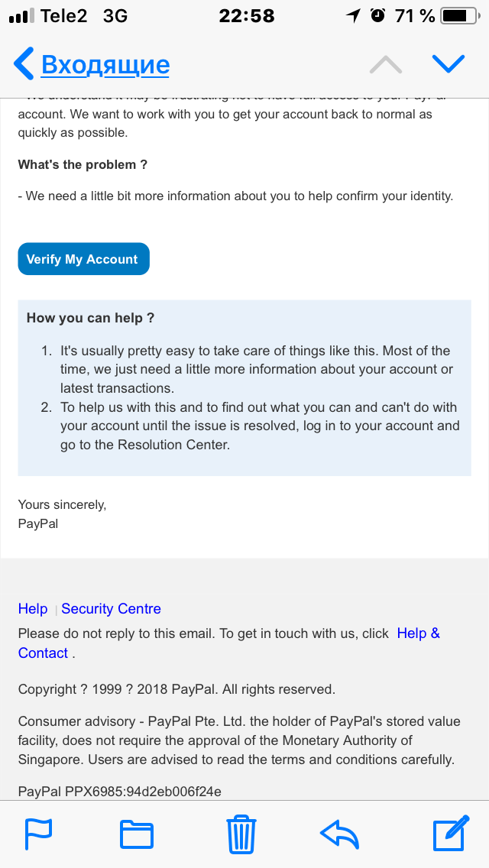Compose a new message with pencil icon
Image resolution: width=489 pixels, height=868 pixels.
[x=450, y=833]
